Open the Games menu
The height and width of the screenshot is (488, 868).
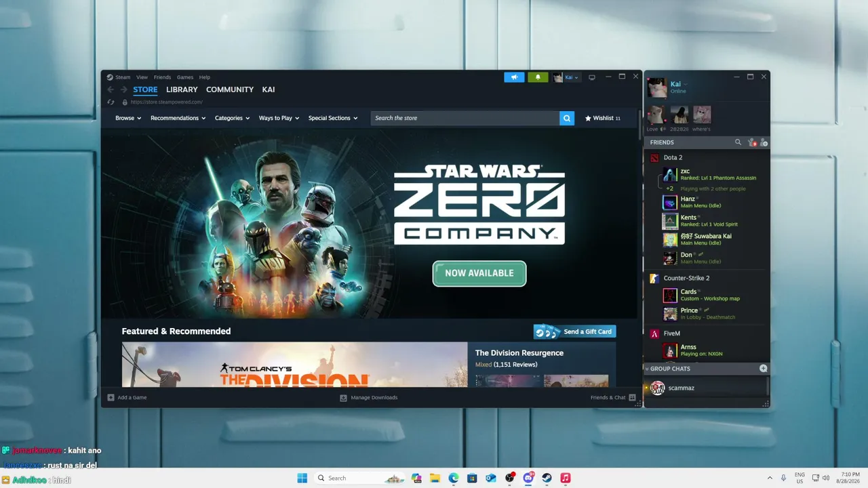[185, 77]
